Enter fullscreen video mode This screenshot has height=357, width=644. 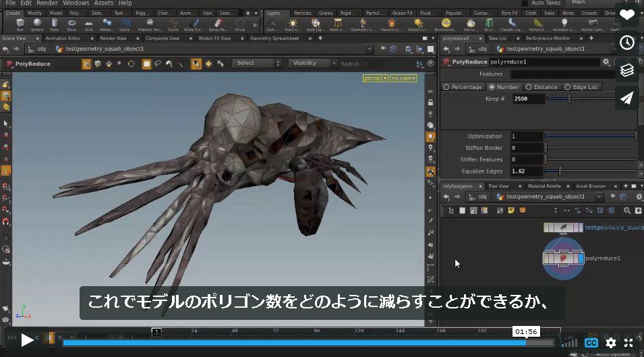[x=628, y=343]
